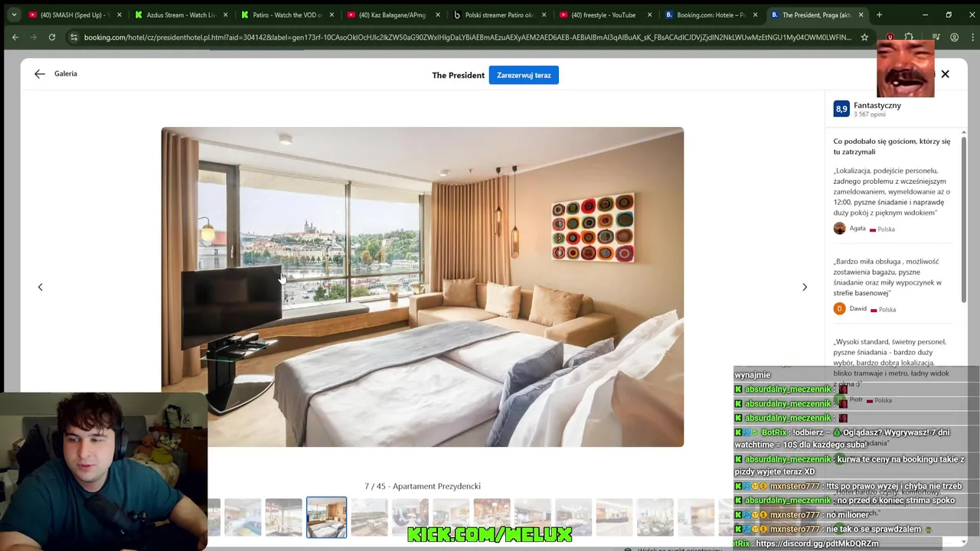
Task: Open the browser profile icon
Action: [954, 37]
